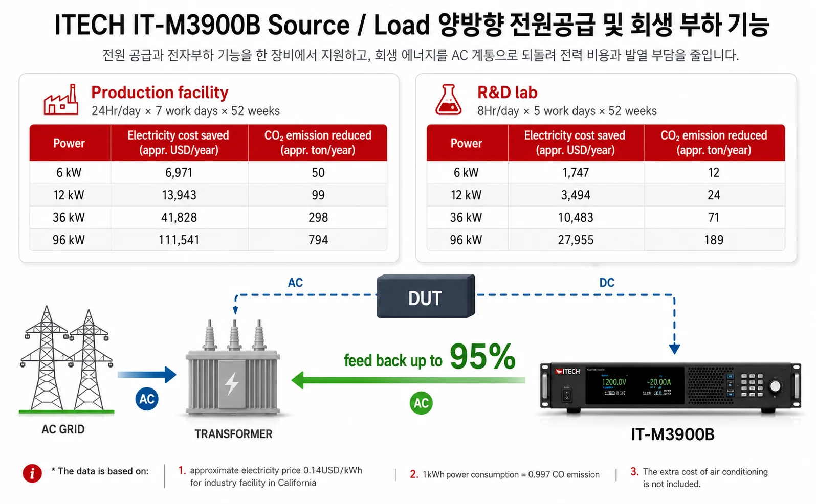Click the rotary knob on the IT-M3900B device
Viewport: 816px width, 504px height.
(776, 386)
